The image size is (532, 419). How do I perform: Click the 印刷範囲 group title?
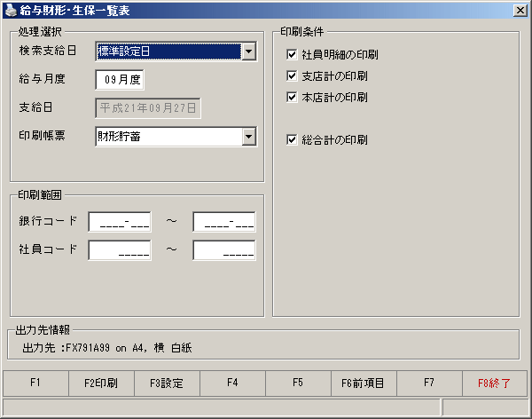[x=40, y=194]
